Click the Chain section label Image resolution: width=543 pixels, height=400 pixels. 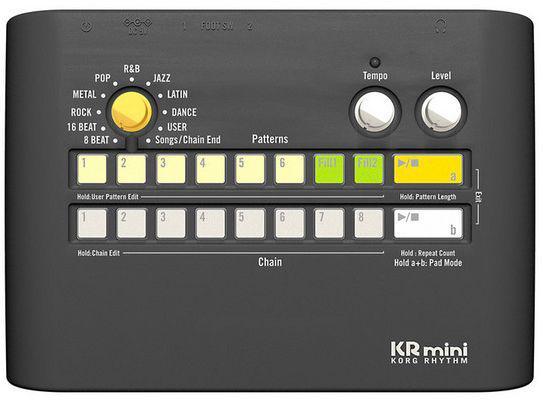(270, 262)
